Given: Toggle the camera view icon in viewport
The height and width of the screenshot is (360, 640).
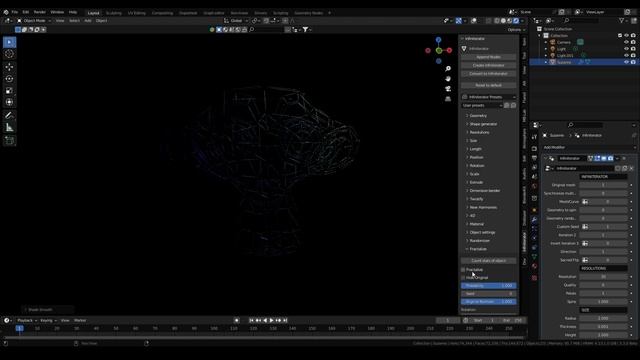Looking at the screenshot, I should pos(448,89).
